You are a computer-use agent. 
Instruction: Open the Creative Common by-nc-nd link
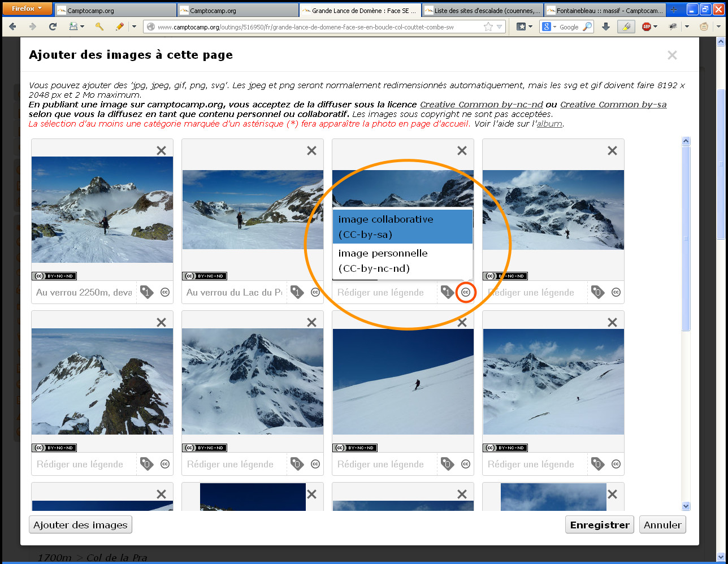tap(482, 105)
